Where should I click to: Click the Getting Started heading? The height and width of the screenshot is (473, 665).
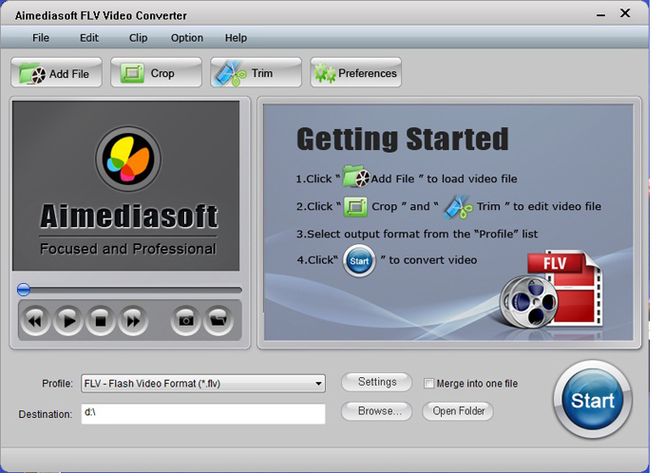coord(402,139)
